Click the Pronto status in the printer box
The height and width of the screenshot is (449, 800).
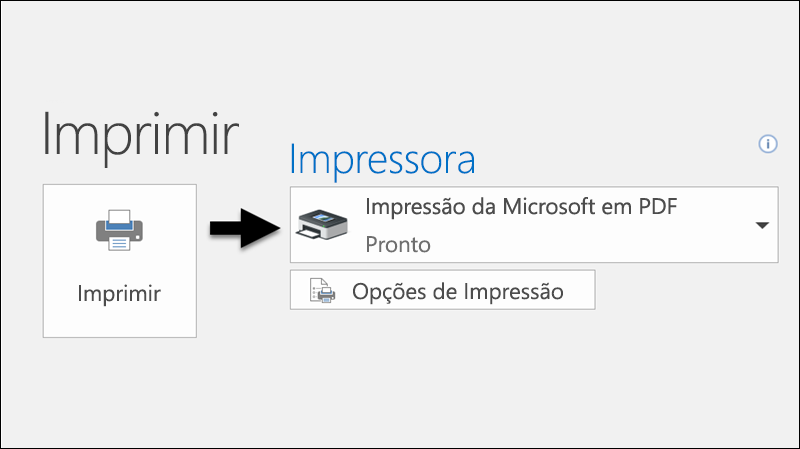[397, 243]
